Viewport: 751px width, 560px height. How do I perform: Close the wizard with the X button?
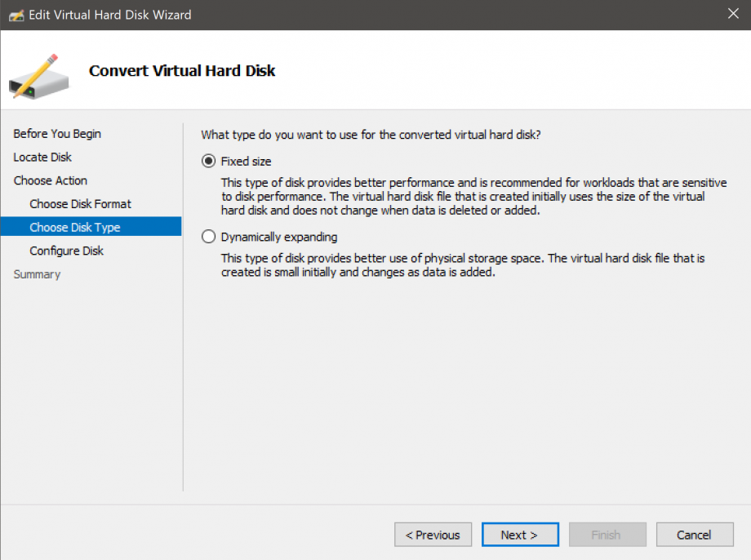[x=733, y=13]
